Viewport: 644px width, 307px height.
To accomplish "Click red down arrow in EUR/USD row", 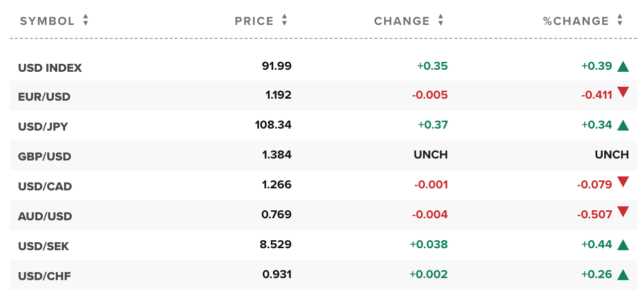I will click(x=623, y=92).
